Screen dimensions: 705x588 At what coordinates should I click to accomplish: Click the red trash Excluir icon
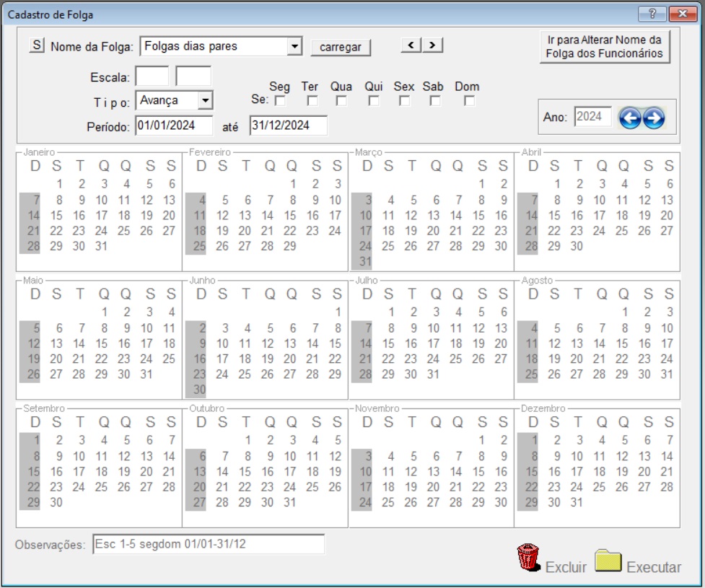click(x=528, y=558)
